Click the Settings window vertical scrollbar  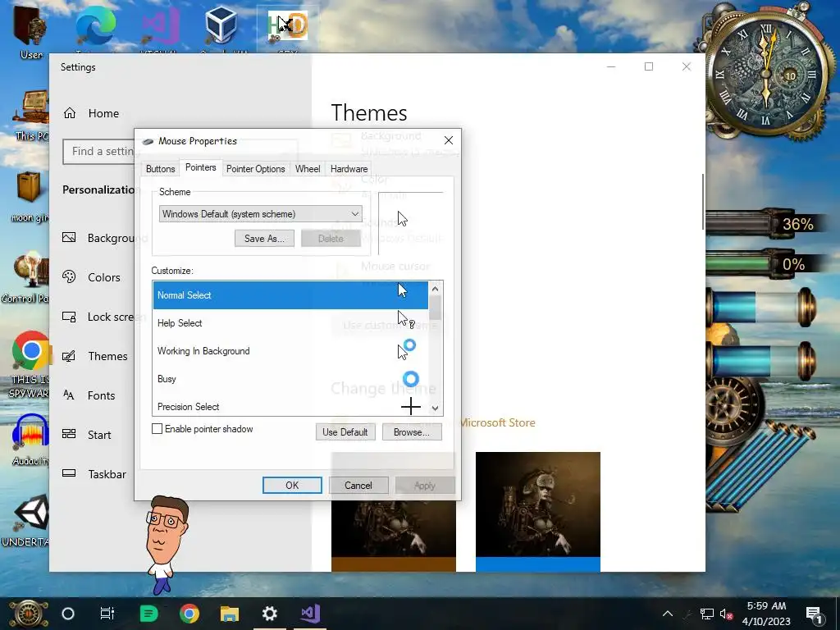click(x=703, y=202)
